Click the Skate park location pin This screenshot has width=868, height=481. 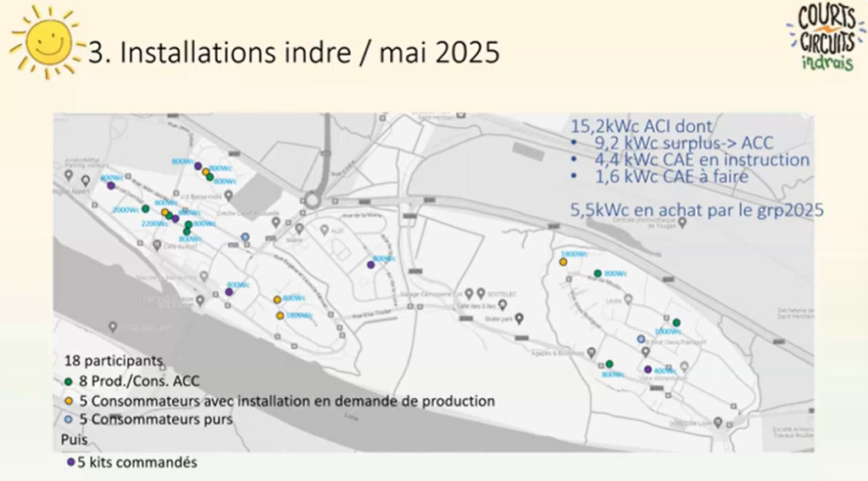click(x=520, y=318)
